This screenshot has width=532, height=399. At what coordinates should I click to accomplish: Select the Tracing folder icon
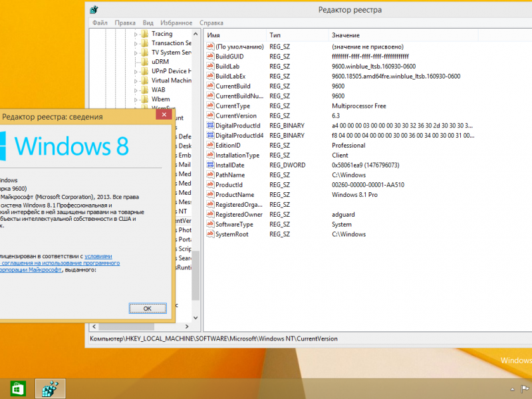[145, 34]
